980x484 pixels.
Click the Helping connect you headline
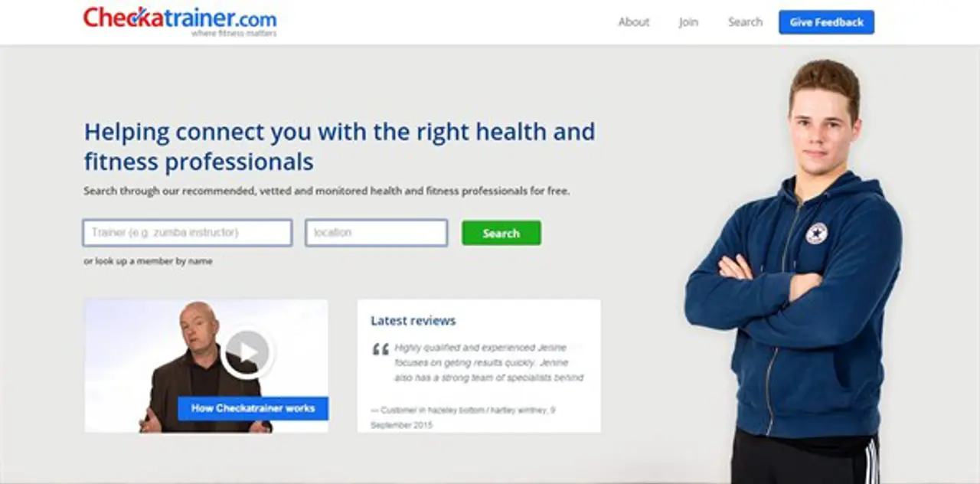339,146
